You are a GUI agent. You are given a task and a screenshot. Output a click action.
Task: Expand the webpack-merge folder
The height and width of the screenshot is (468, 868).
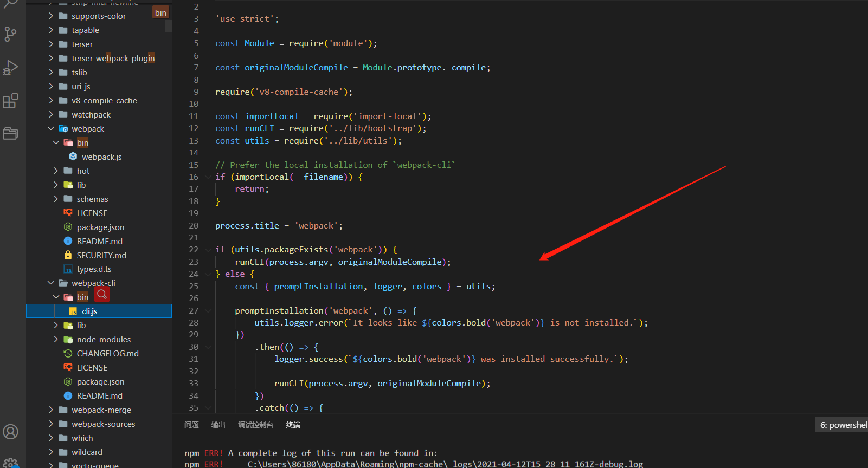pos(51,409)
